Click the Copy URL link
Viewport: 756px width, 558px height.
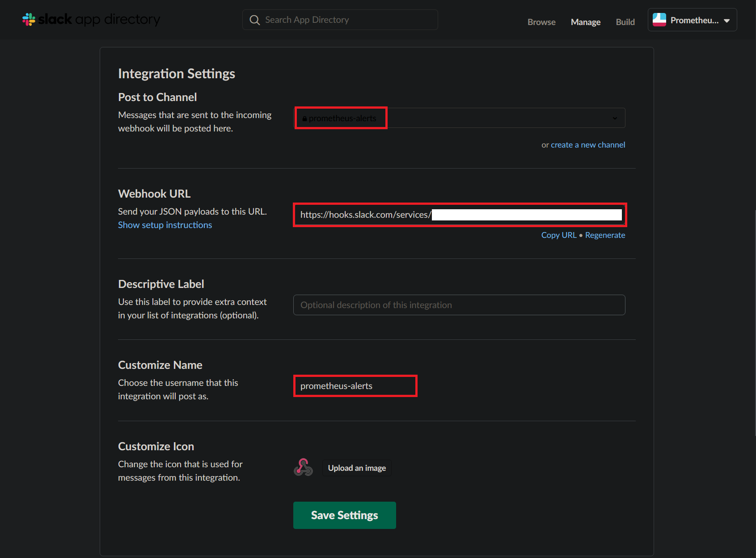559,235
